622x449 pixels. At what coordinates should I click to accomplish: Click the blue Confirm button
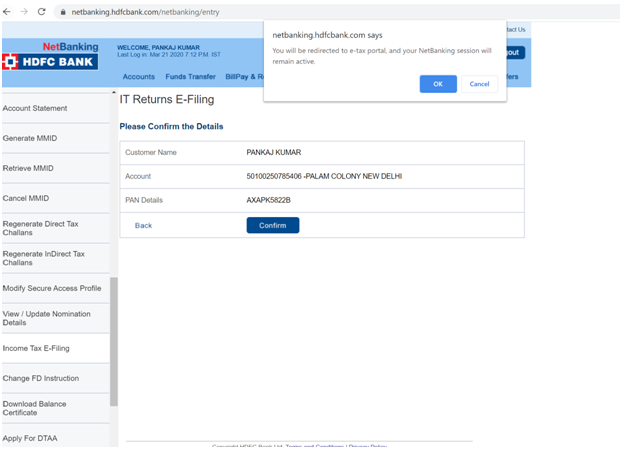pyautogui.click(x=273, y=225)
